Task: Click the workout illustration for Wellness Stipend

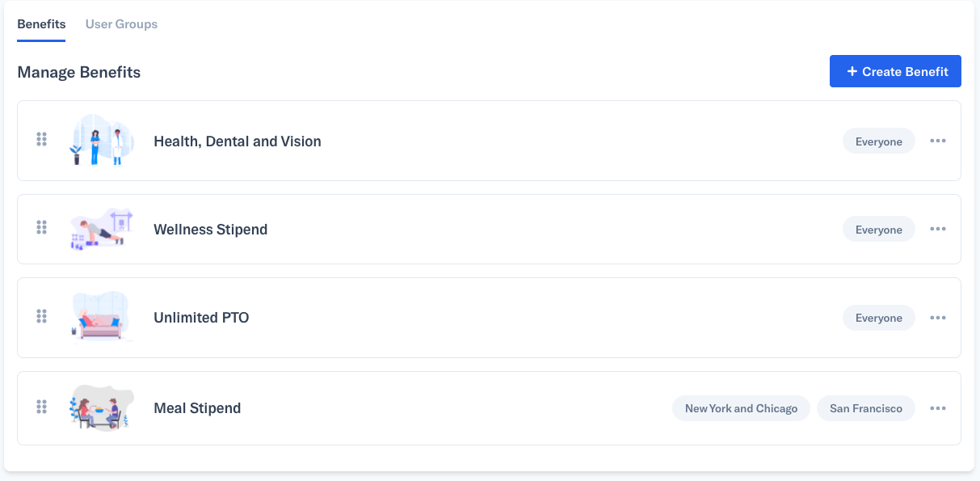Action: (101, 230)
